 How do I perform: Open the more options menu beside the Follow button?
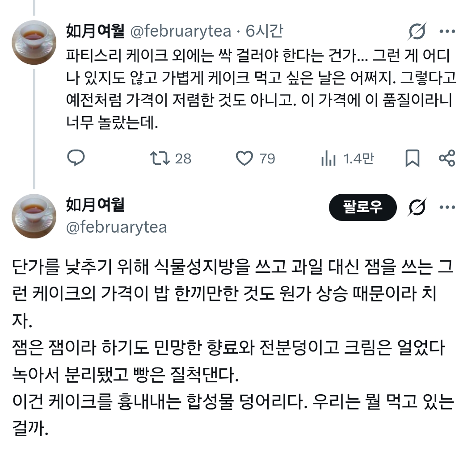(447, 207)
